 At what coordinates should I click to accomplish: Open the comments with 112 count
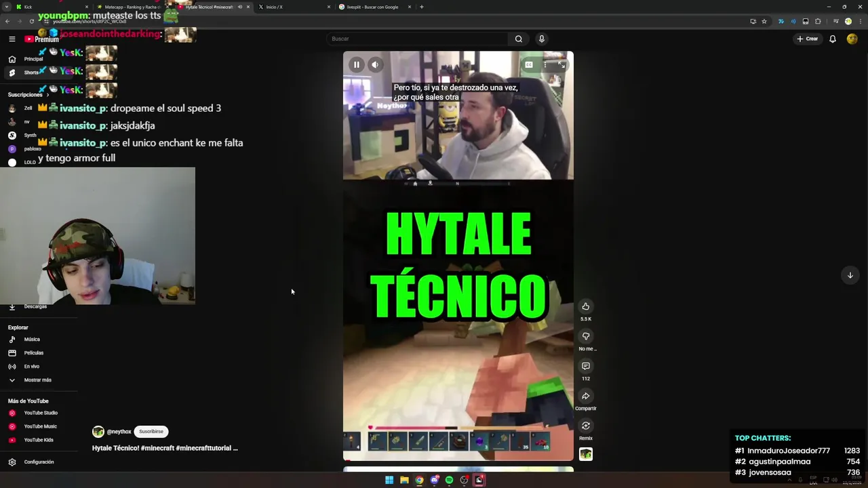pyautogui.click(x=586, y=366)
